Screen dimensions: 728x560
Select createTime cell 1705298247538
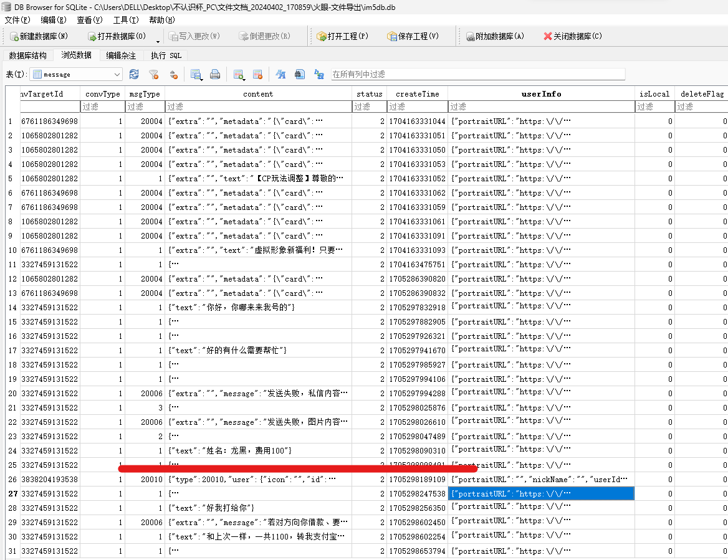pos(417,493)
